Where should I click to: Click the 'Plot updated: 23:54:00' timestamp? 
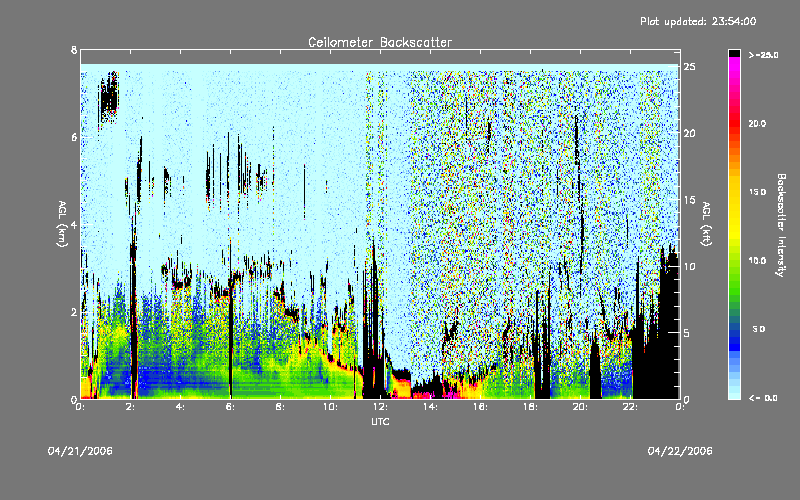point(698,21)
